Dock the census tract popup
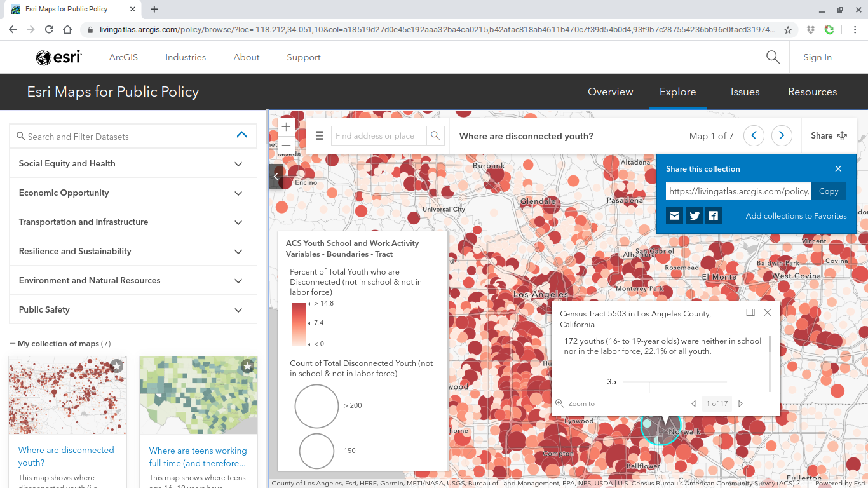The height and width of the screenshot is (488, 868). 750,313
